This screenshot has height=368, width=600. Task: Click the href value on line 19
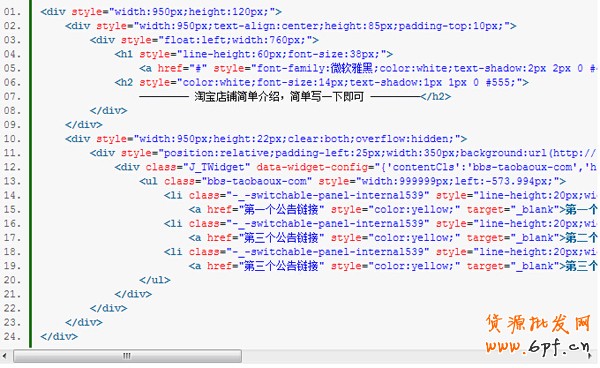tap(281, 266)
